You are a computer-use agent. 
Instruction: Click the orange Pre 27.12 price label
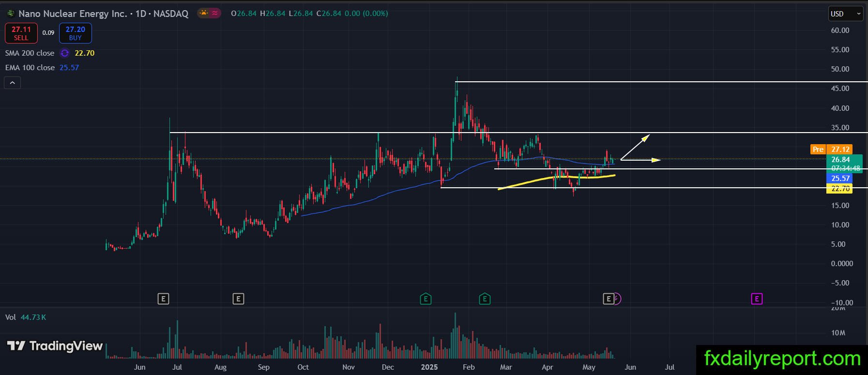tap(831, 150)
